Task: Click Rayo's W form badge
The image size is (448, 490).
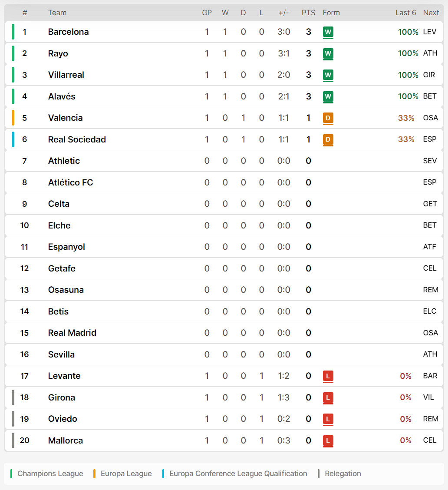Action: [328, 53]
